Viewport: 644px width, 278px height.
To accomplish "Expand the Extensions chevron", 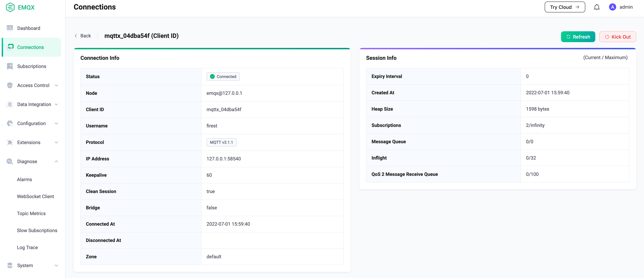I will coord(57,142).
